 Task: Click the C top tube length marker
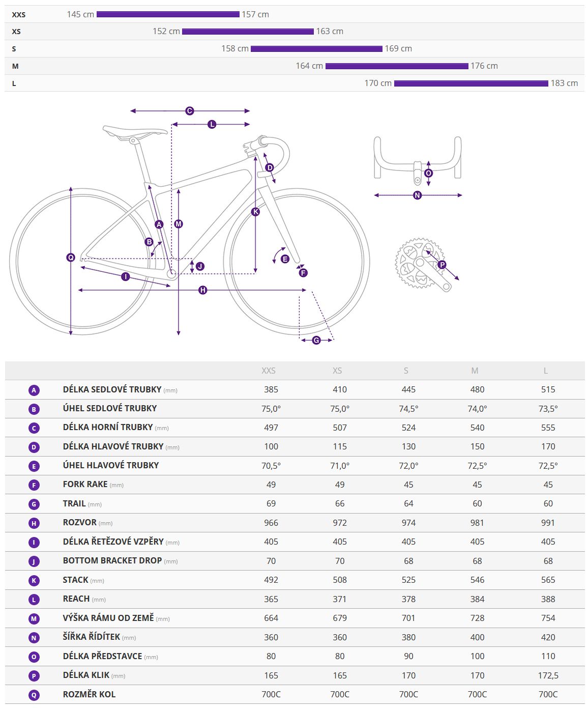tap(190, 110)
